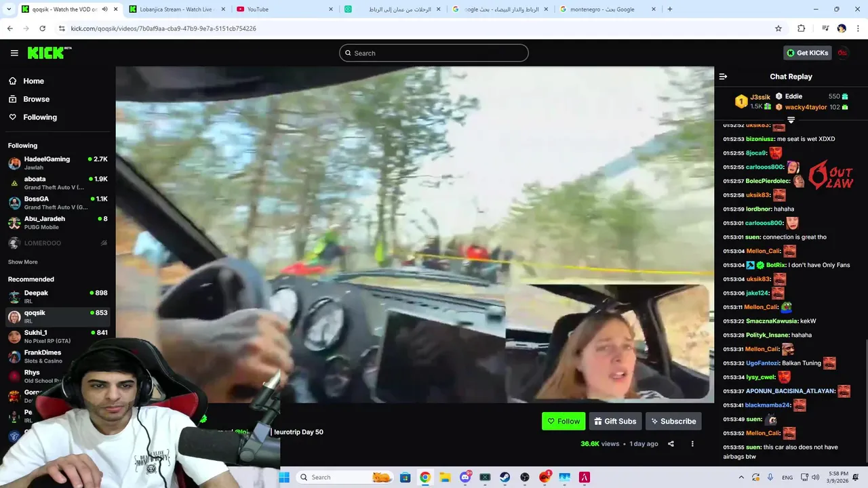This screenshot has width=868, height=488.
Task: Open the user profile avatar menu
Action: [x=843, y=53]
